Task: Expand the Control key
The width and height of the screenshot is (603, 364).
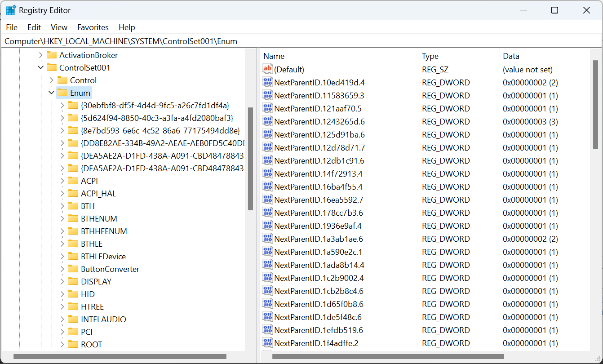Action: pos(52,80)
